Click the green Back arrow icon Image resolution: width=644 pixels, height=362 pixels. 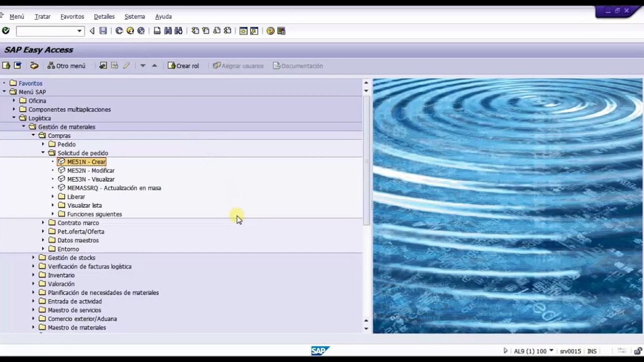[x=119, y=31]
